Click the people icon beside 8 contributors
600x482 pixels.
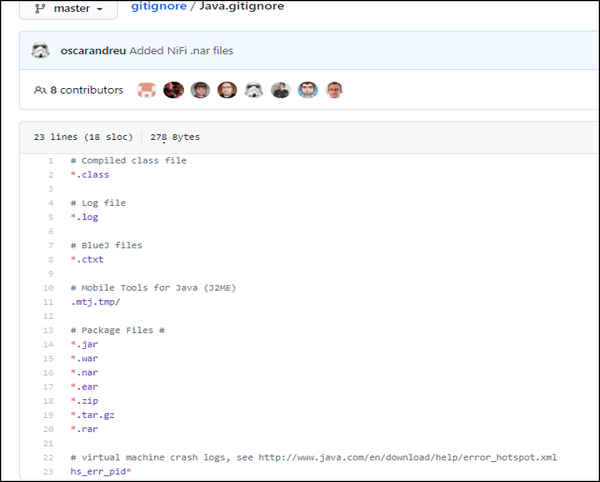click(40, 90)
